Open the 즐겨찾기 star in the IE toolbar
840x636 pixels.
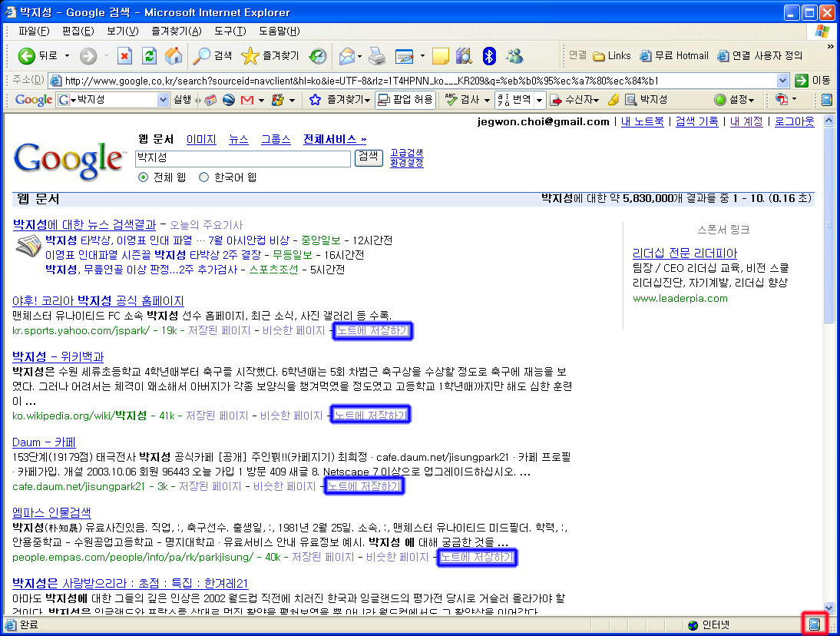(x=270, y=56)
